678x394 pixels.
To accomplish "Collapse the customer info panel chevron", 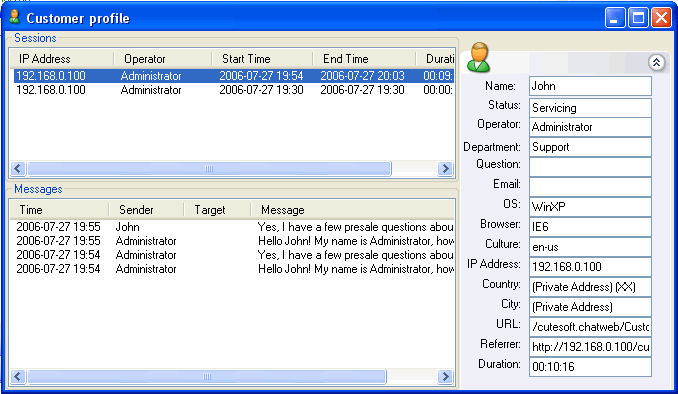I will pyautogui.click(x=656, y=63).
